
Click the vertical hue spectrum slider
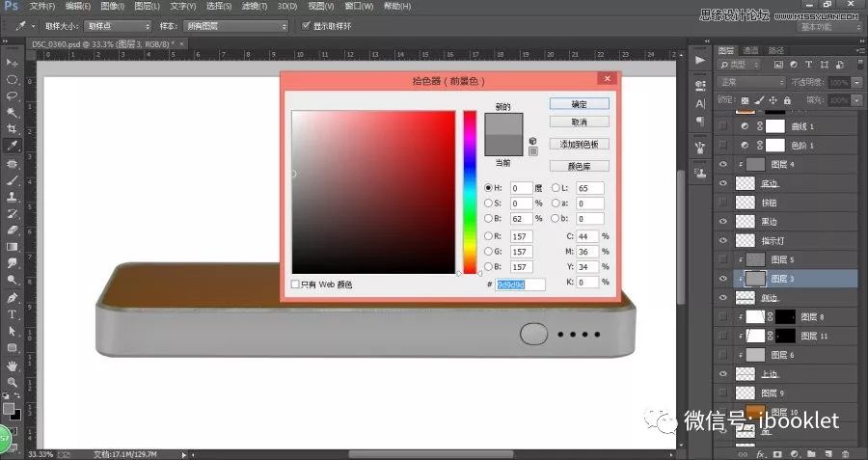(x=470, y=193)
